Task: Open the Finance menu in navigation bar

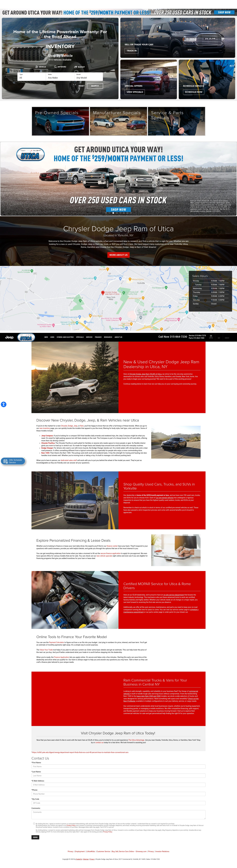Action: click(x=98, y=337)
